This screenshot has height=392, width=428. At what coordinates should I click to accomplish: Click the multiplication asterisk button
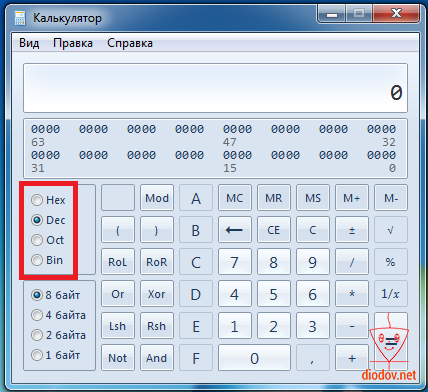click(352, 294)
